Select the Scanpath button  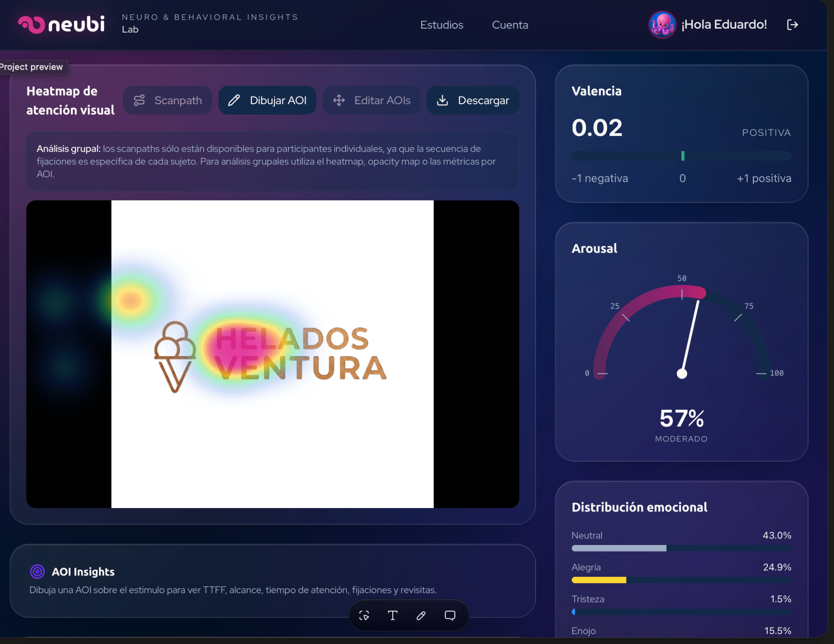[x=168, y=100]
